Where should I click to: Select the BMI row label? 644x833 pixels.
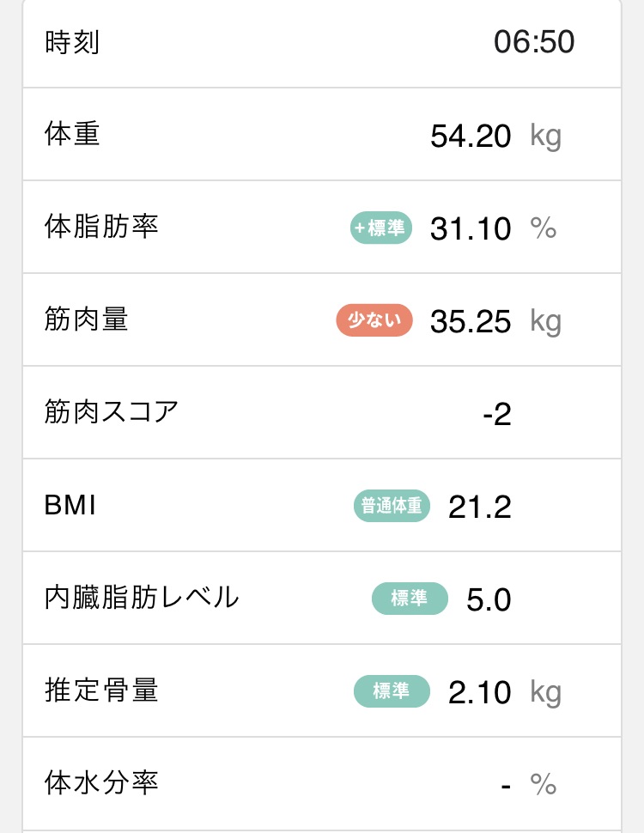point(70,505)
